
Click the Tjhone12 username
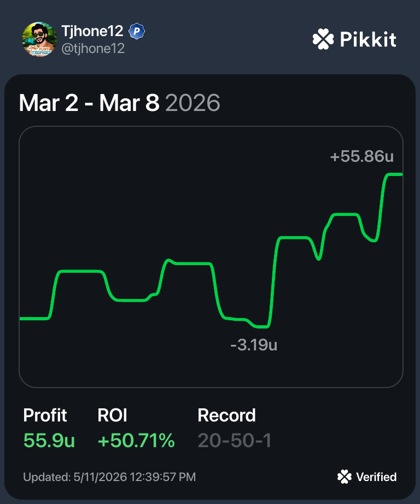pyautogui.click(x=92, y=31)
